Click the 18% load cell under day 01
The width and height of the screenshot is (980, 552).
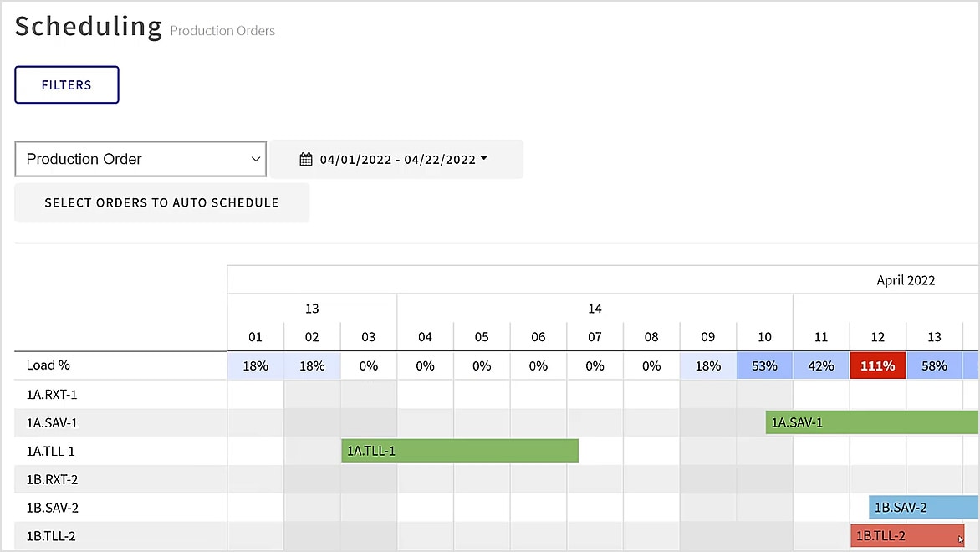point(255,365)
